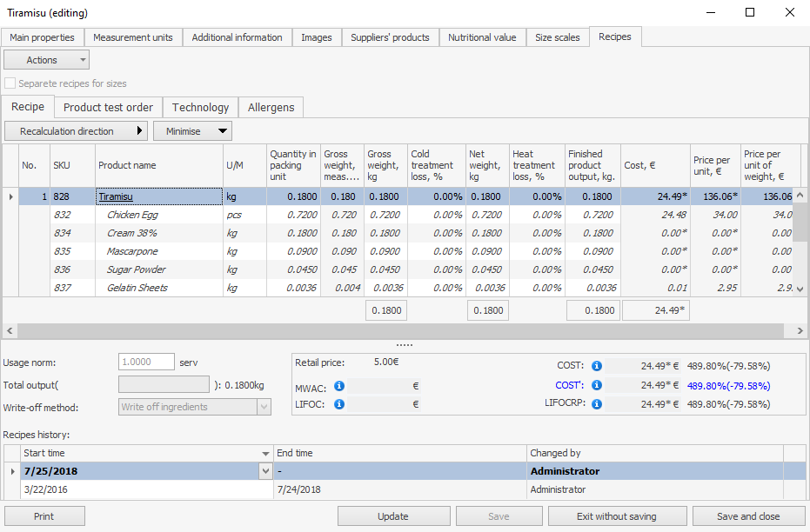Click the info icon beside COST label
Screen dimensions: 810x532
597,366
